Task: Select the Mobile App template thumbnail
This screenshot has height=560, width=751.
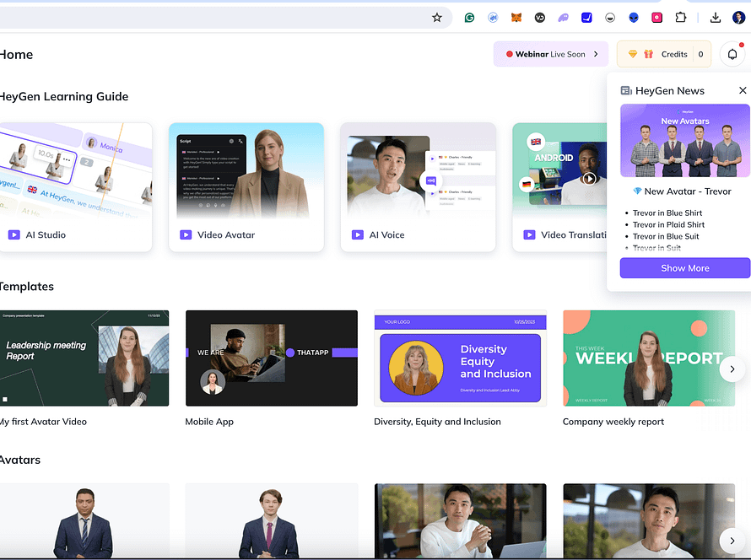Action: tap(272, 358)
